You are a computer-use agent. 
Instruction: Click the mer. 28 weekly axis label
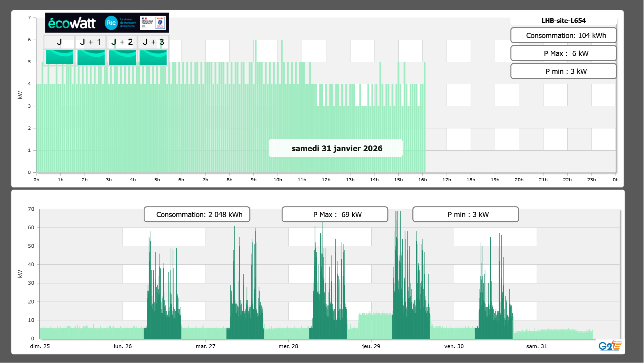pyautogui.click(x=288, y=346)
